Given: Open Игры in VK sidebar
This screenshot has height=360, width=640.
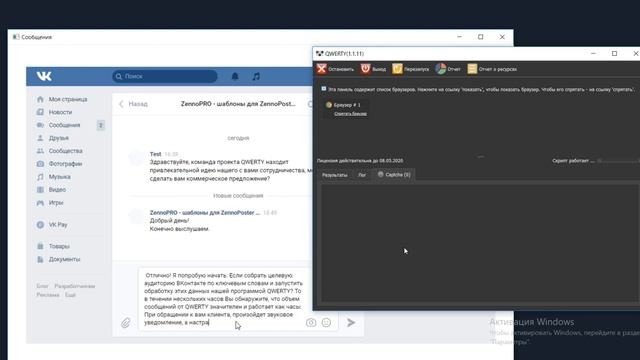Looking at the screenshot, I should click(x=56, y=203).
